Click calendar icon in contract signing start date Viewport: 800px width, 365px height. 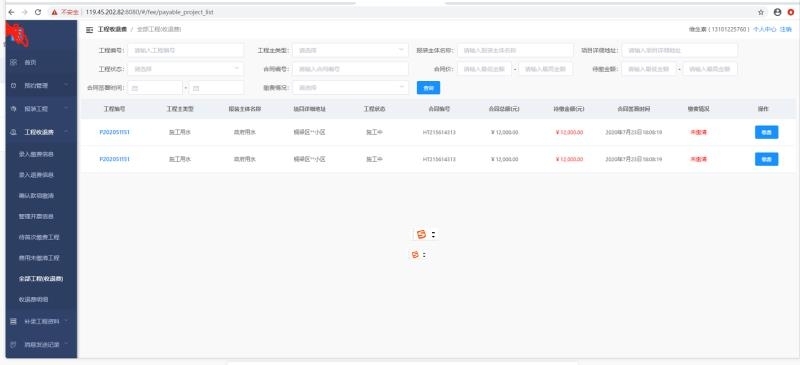point(135,88)
